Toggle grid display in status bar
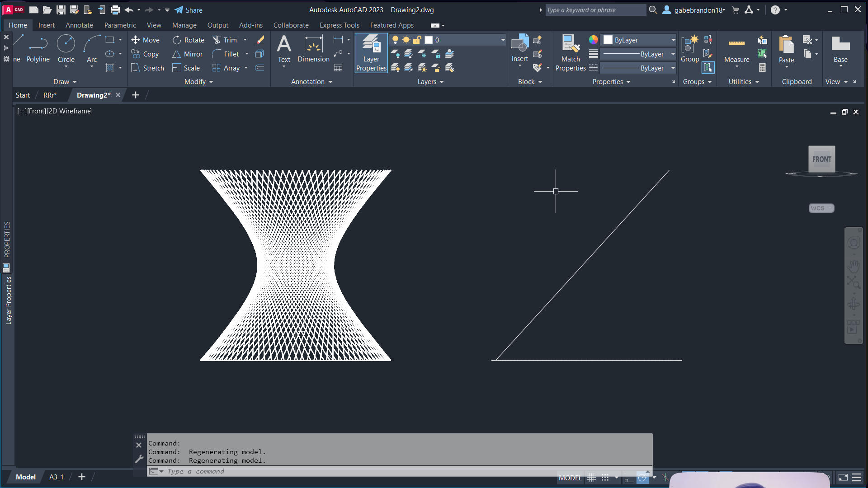868x488 pixels. tap(591, 478)
